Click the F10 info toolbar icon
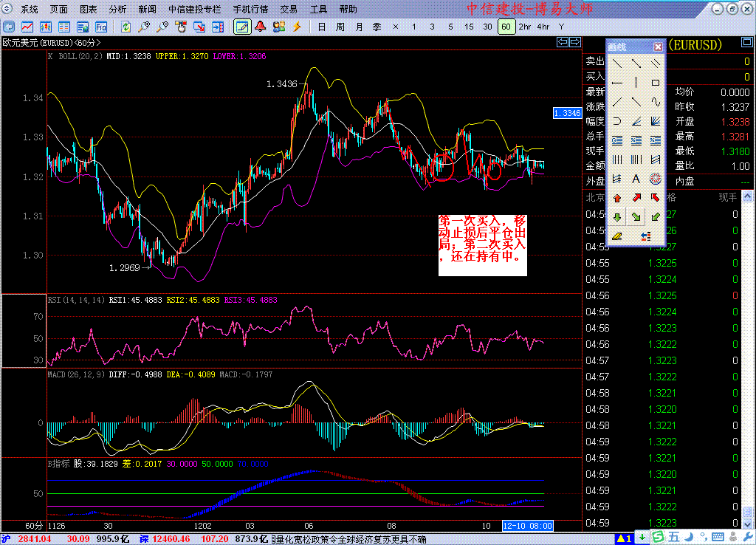756x545 pixels. click(x=100, y=27)
